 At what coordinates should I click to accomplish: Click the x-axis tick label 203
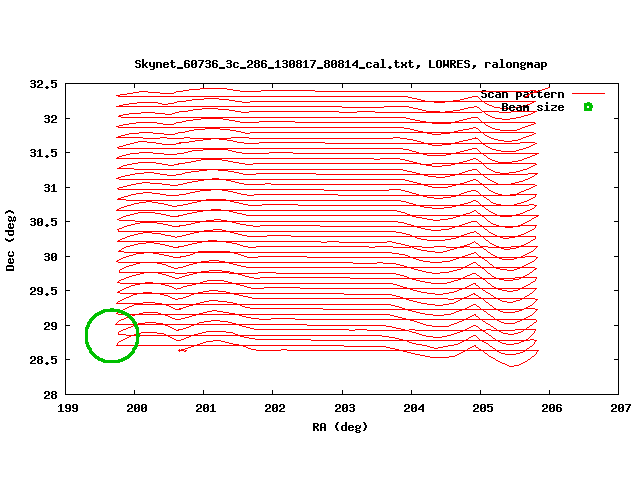coord(343,408)
